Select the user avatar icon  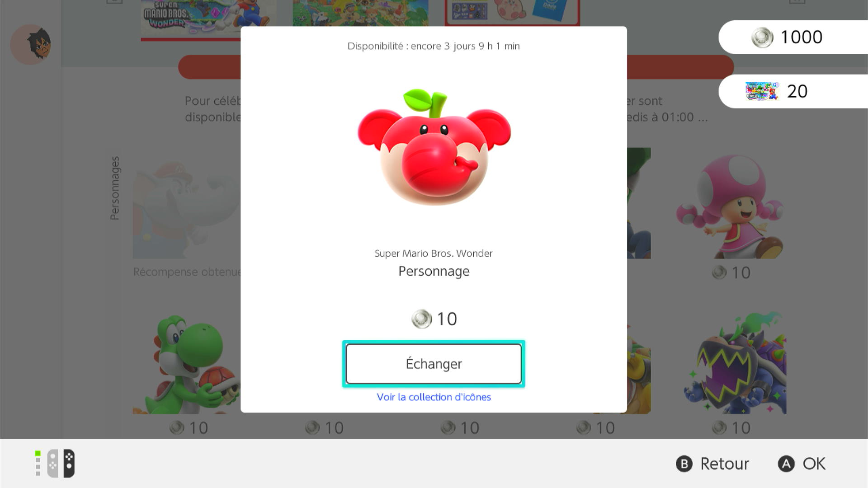(x=31, y=44)
